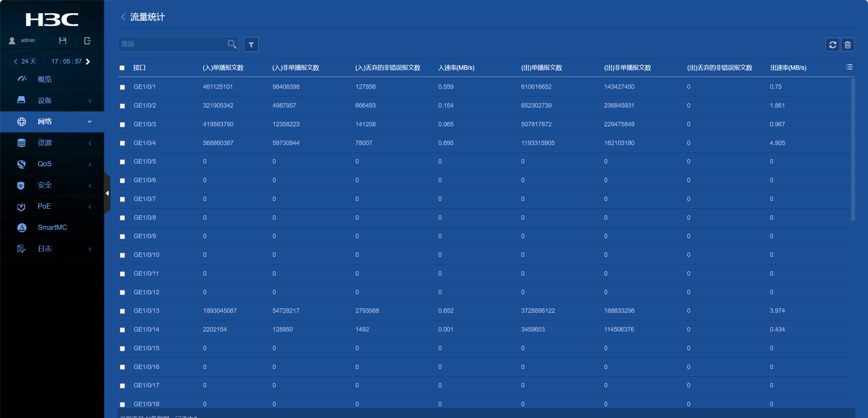
Task: Click the logout icon beside admin
Action: click(87, 41)
